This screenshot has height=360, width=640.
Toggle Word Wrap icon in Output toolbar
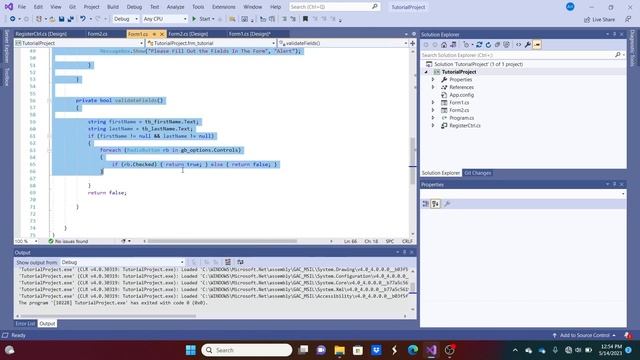[x=240, y=262]
